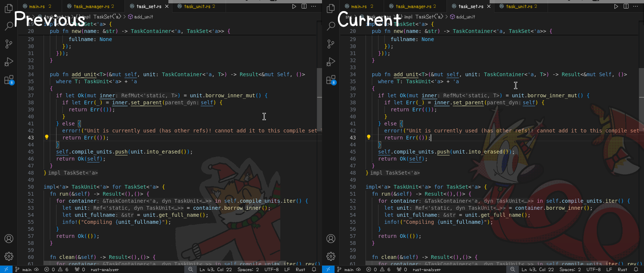Expand the add_unit breadcrumb in Current window
This screenshot has width=644, height=273.
click(465, 17)
